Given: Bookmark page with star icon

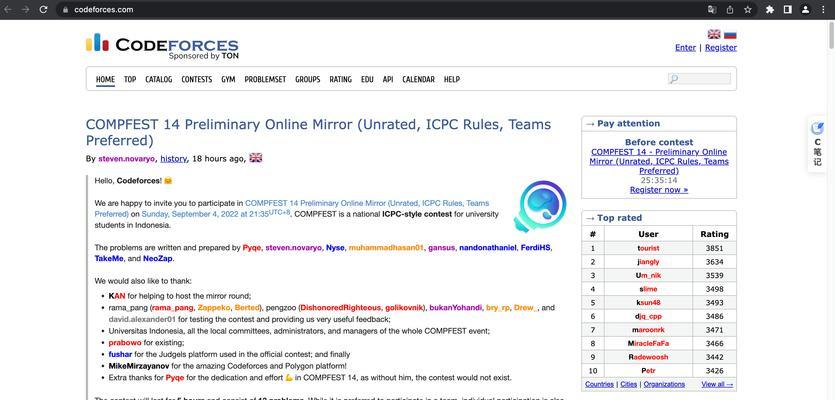Looking at the screenshot, I should coord(748,10).
